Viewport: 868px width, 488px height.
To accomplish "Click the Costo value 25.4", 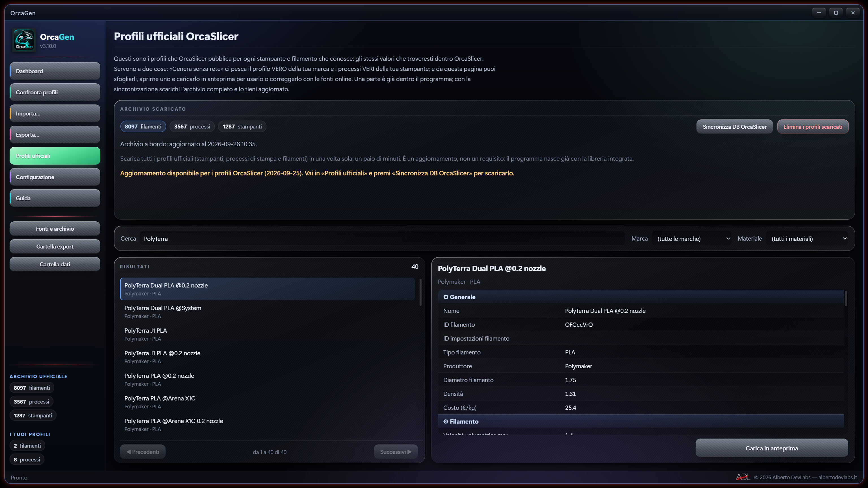I will pos(570,408).
